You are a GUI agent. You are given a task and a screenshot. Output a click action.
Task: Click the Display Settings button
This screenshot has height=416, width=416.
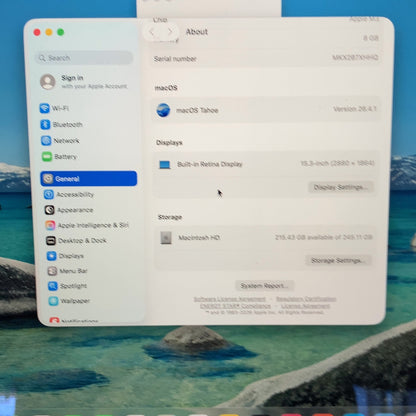tap(341, 187)
